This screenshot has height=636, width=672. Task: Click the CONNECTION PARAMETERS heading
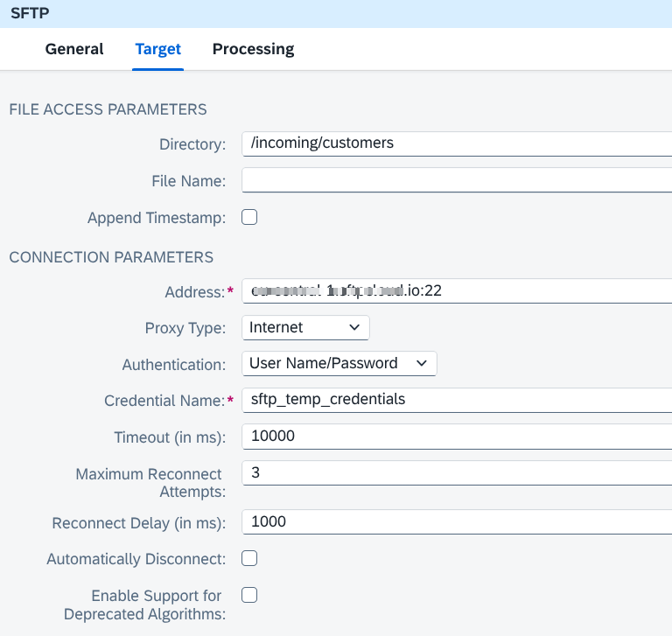pos(111,257)
